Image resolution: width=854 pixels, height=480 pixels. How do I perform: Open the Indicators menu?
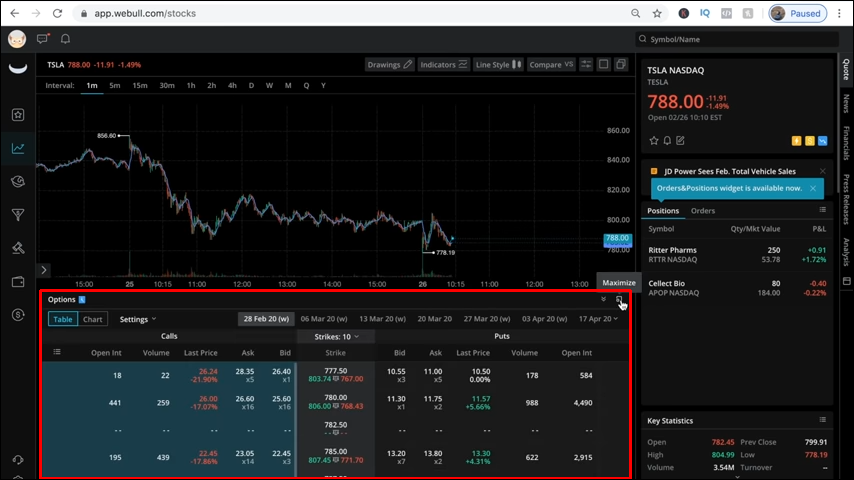[x=443, y=64]
